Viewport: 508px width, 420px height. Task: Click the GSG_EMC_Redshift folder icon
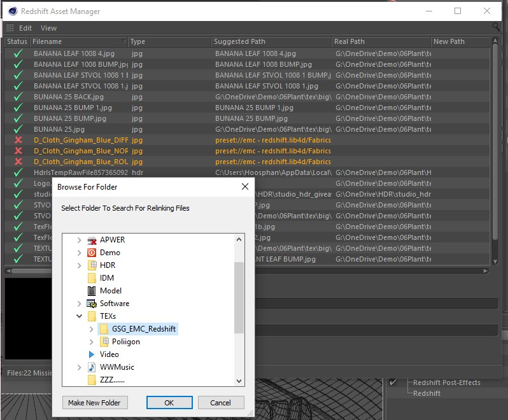104,329
